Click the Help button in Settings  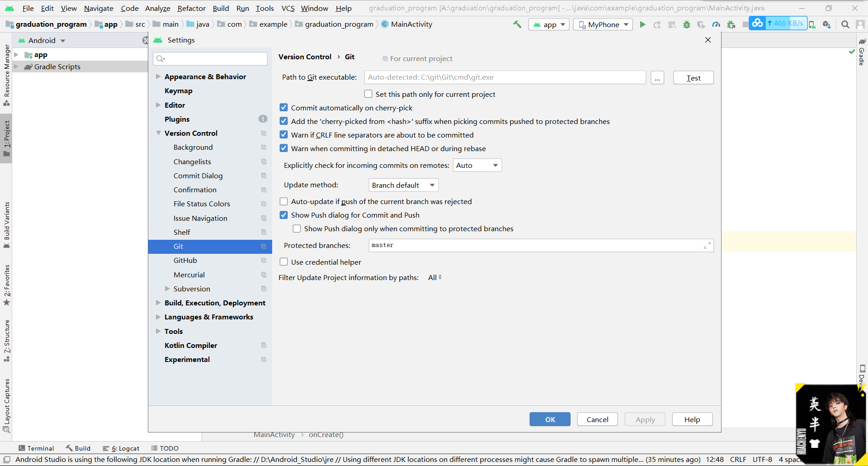pyautogui.click(x=692, y=419)
